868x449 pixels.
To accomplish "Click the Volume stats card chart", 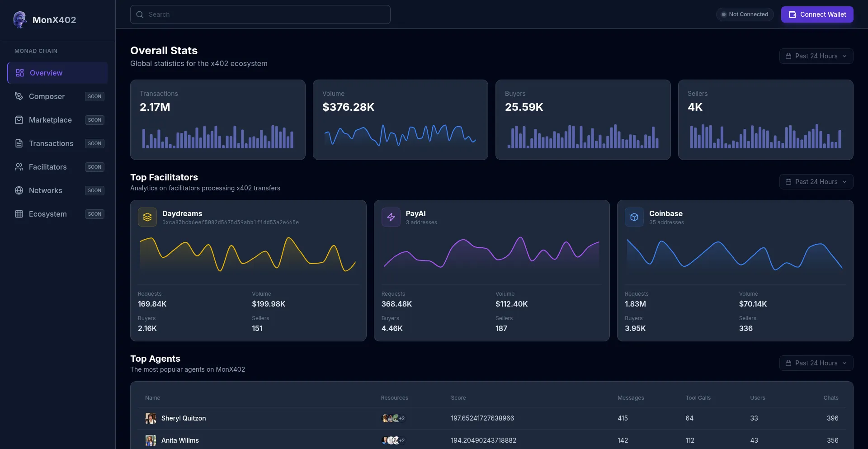I will pos(400,135).
